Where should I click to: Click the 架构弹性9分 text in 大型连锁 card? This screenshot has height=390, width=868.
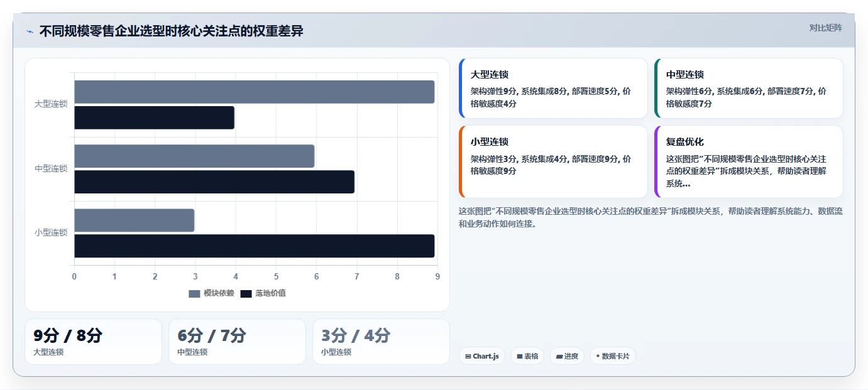pyautogui.click(x=494, y=91)
